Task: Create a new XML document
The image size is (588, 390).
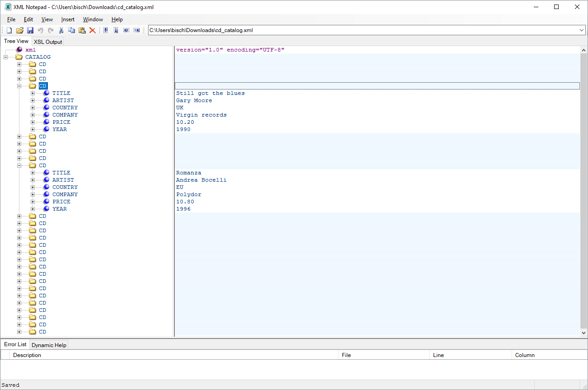Action: 9,30
